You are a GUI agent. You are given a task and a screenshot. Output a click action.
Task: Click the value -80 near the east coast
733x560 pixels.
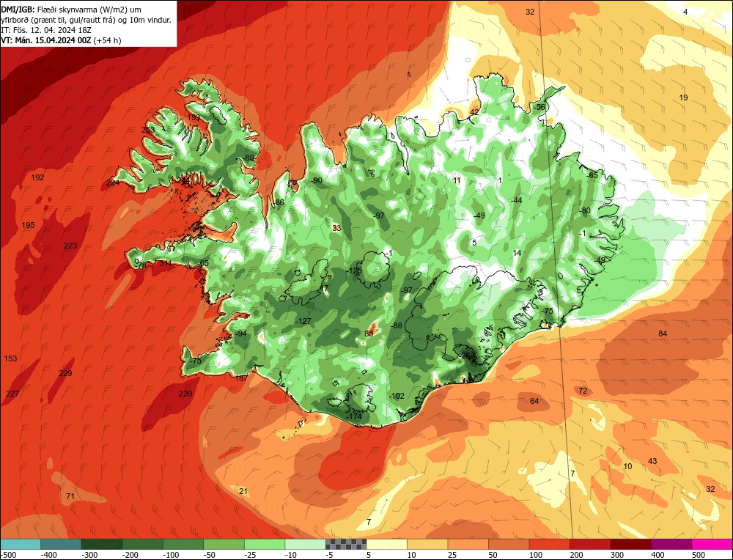click(585, 210)
